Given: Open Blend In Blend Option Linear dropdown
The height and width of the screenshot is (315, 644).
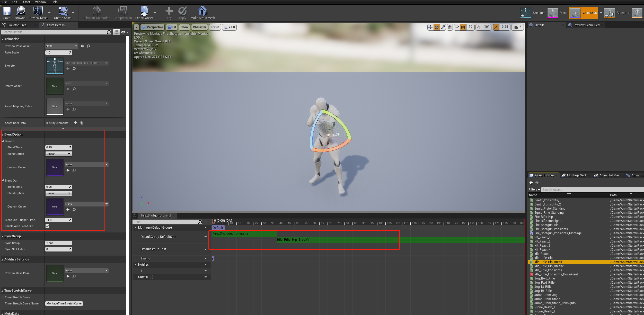Looking at the screenshot, I should 59,154.
